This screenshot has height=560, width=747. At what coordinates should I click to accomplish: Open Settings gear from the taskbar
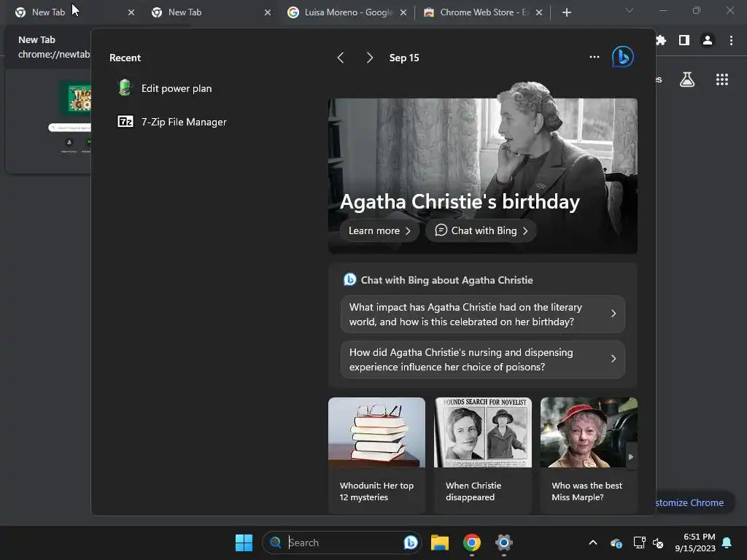pyautogui.click(x=503, y=542)
